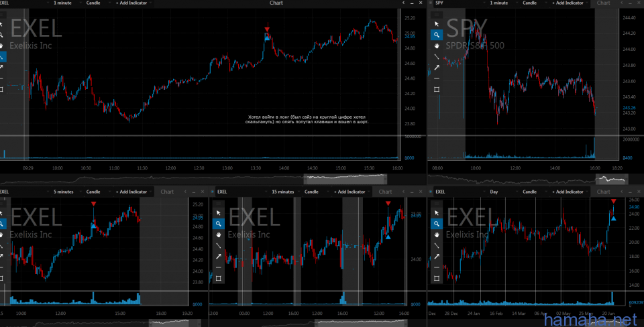Click red trade marker on EXEL Day chart
644x327 pixels.
(x=613, y=202)
